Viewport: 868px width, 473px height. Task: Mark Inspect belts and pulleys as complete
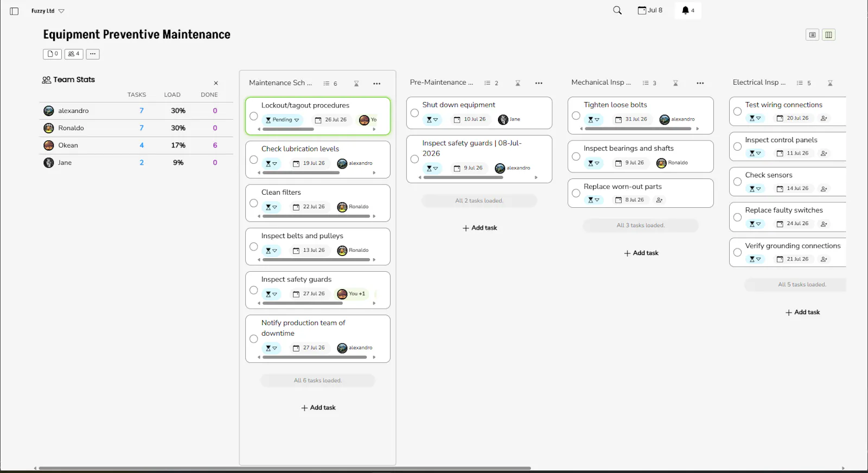[253, 246]
